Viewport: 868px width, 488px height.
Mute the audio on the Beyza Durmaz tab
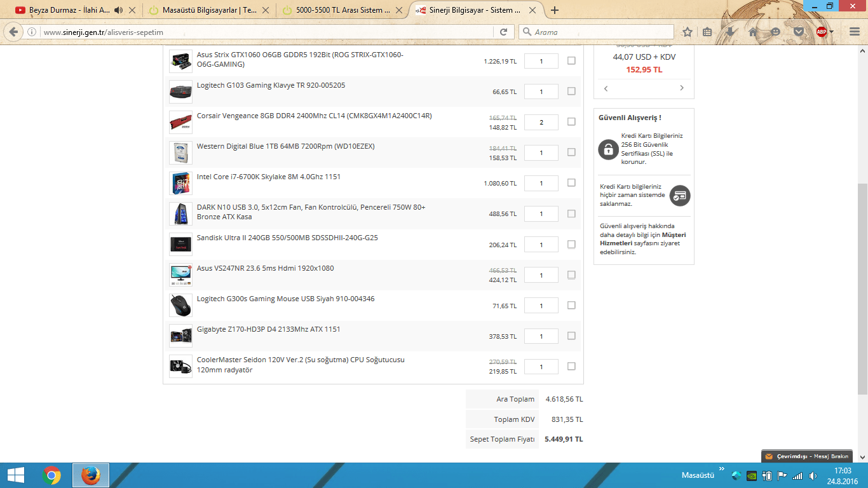tap(118, 10)
